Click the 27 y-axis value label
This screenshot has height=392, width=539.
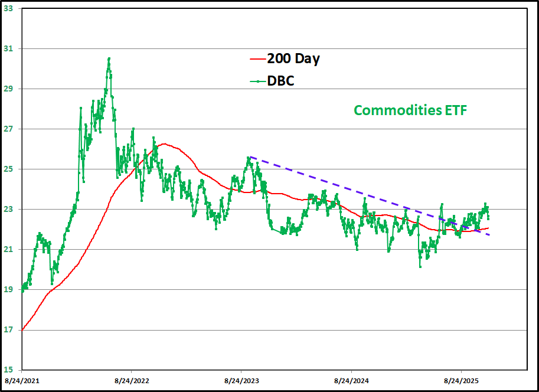[8, 129]
